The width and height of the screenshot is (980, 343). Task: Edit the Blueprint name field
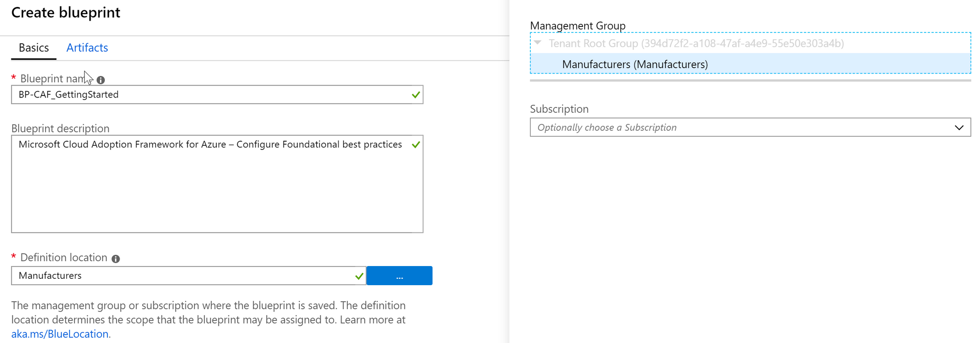(x=217, y=95)
